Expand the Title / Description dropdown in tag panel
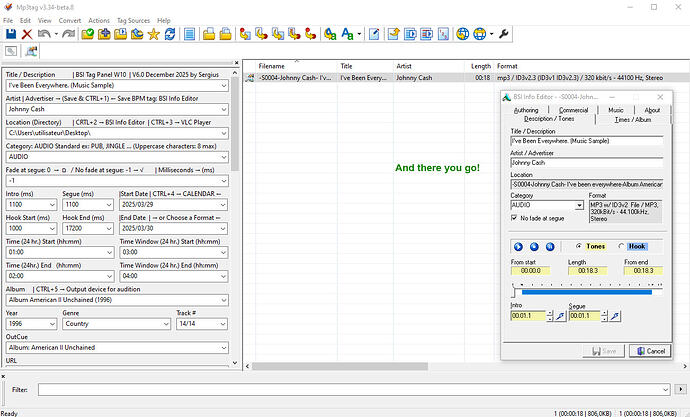Screen dimensions: 690x417 224,85
